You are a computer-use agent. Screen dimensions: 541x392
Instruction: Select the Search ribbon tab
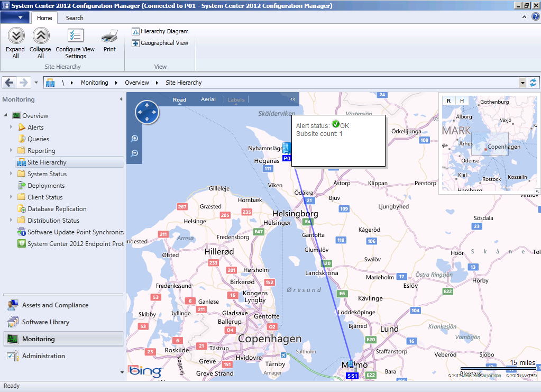pos(75,18)
